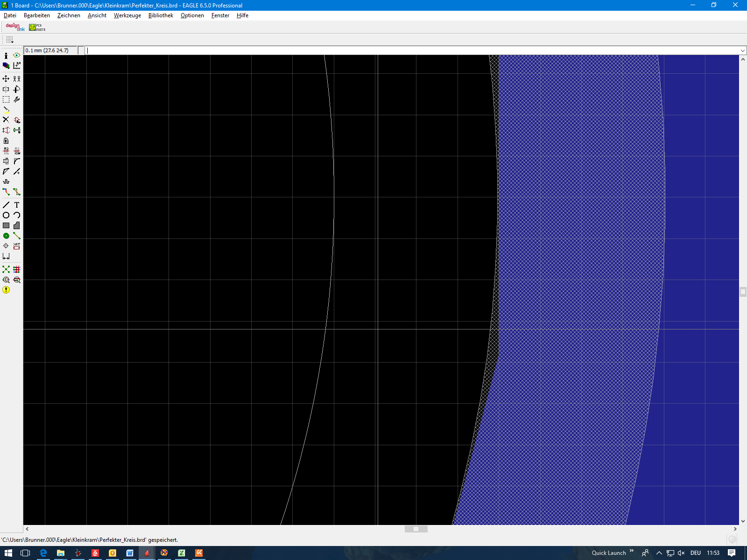This screenshot has height=560, width=747.
Task: Select the Replace part tool
Action: [17, 130]
